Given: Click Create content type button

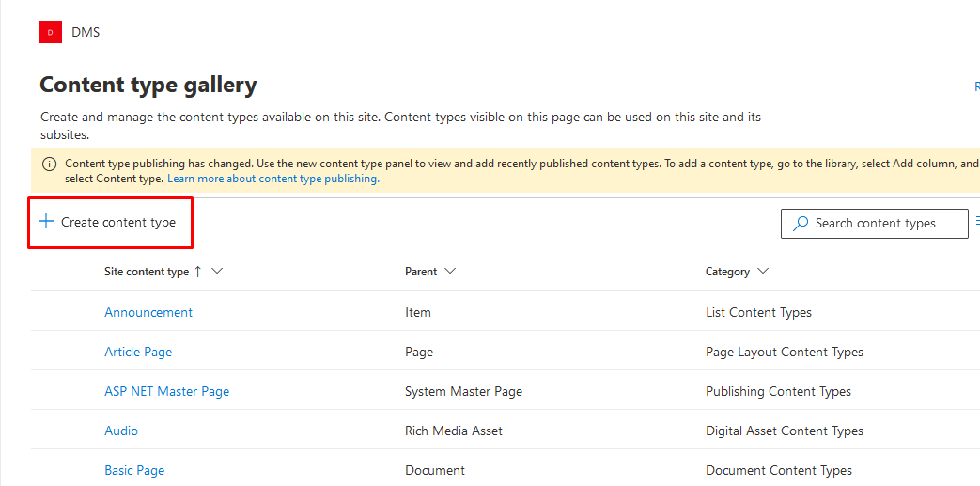Looking at the screenshot, I should [x=107, y=222].
